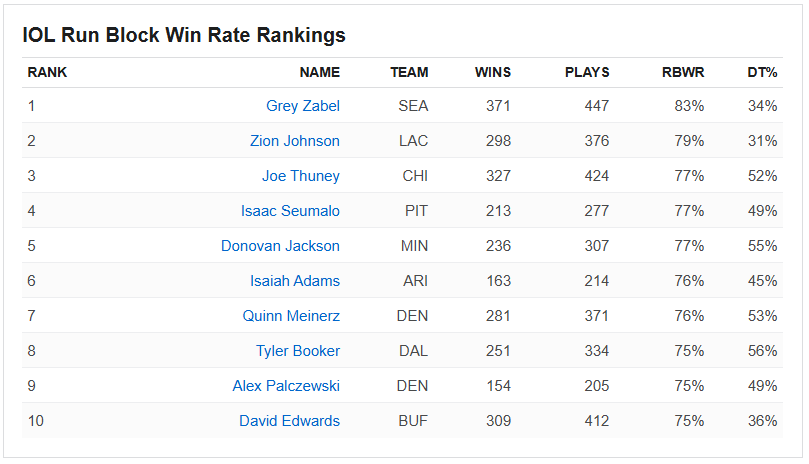
Task: Click the NAME column header
Action: click(x=319, y=72)
